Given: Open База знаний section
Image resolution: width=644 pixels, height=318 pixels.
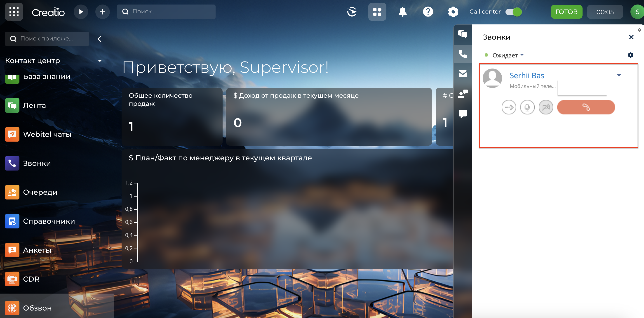Looking at the screenshot, I should (x=47, y=77).
